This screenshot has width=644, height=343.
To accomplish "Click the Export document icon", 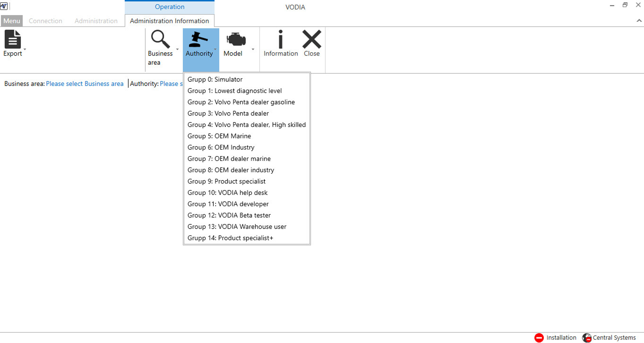I will pos(12,39).
